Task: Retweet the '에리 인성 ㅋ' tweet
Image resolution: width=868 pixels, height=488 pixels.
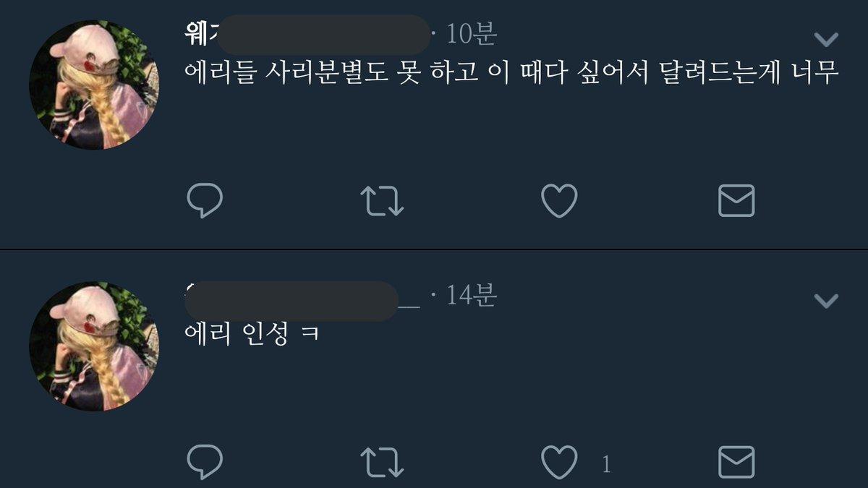Action: click(382, 462)
